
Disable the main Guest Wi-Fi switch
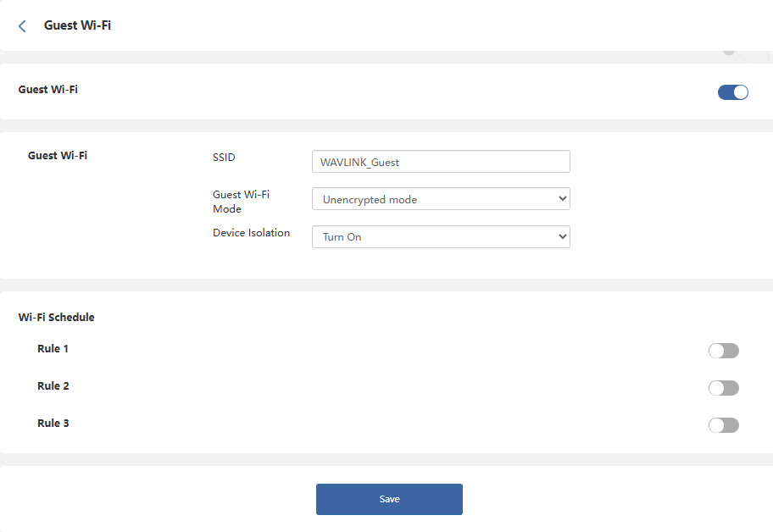(x=732, y=92)
